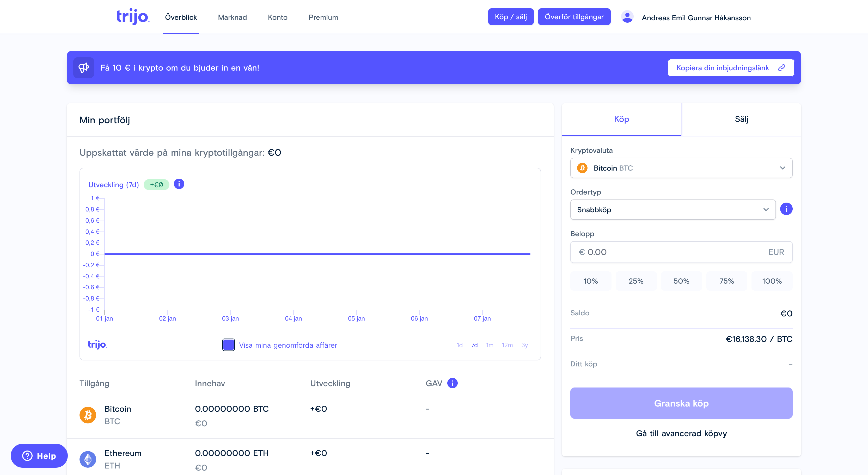Expand the Kryptovaluta dropdown chevron

(783, 168)
